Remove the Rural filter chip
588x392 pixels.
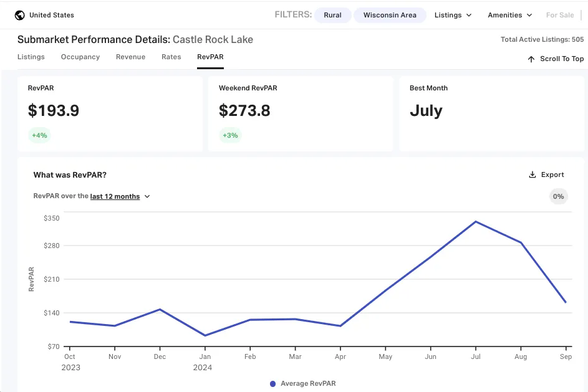(x=332, y=16)
